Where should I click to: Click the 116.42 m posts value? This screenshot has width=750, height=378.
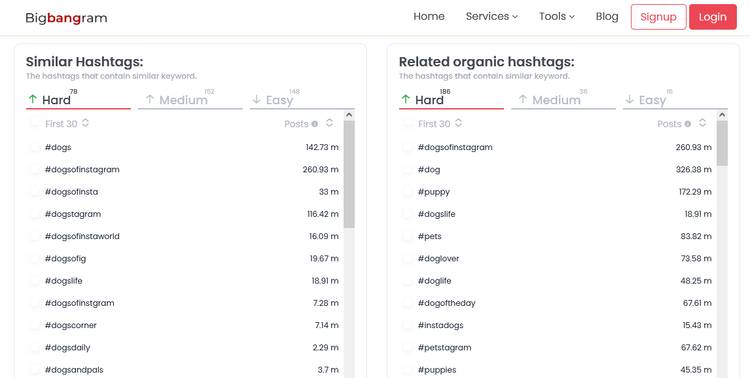[323, 214]
